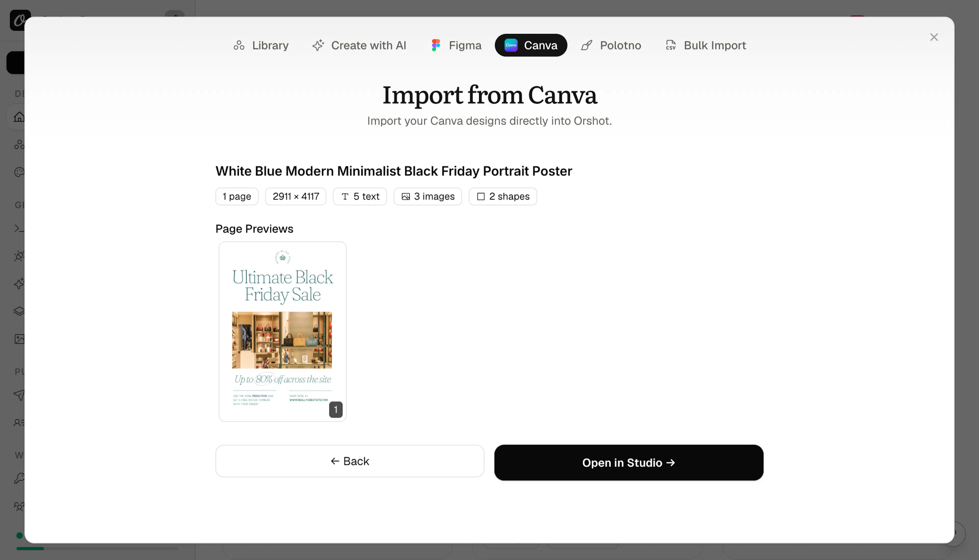
Task: Select the Figma import tab
Action: click(456, 45)
